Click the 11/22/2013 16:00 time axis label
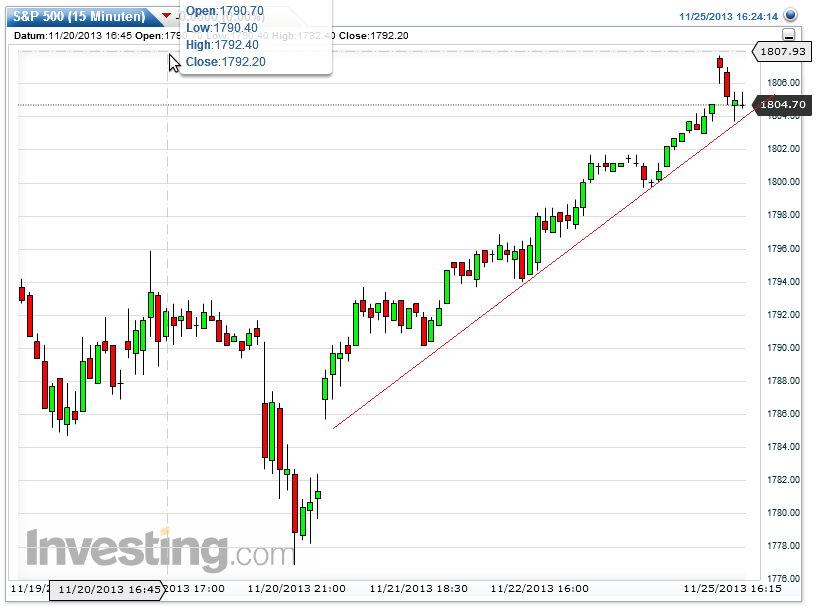Image resolution: width=822 pixels, height=606 pixels. coord(539,589)
